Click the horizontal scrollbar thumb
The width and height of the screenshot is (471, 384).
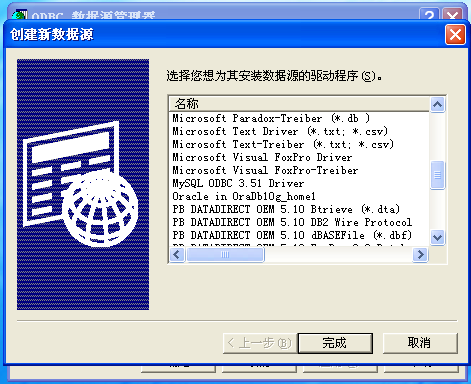pos(225,255)
